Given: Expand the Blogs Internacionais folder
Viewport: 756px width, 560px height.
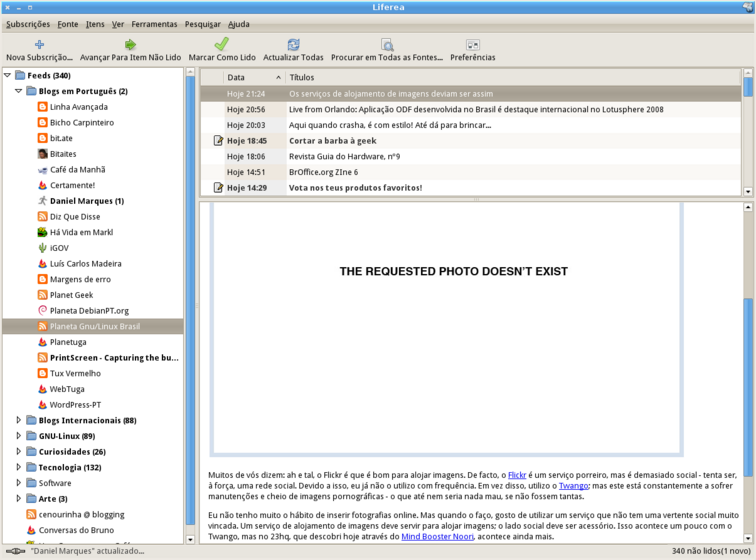Looking at the screenshot, I should [19, 420].
